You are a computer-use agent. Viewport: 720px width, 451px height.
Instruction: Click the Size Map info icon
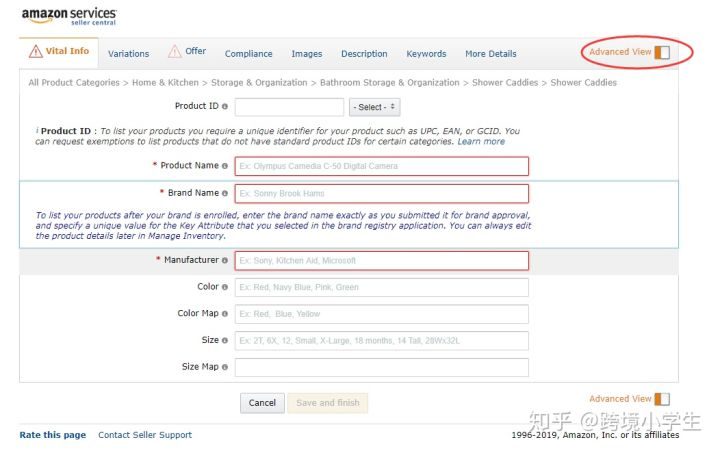coord(225,367)
